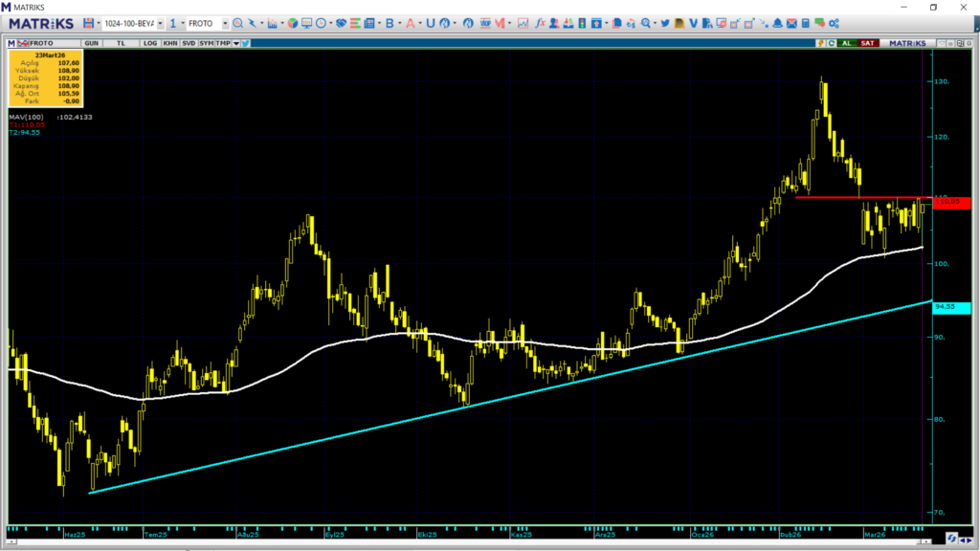Click the blue lightning bolt toolbar icon

click(252, 23)
